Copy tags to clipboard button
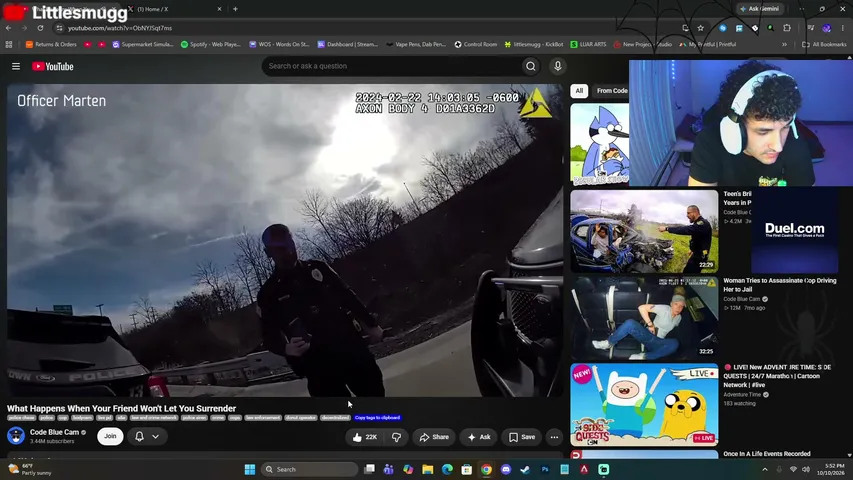Viewport: 853px width, 480px height. (x=378, y=418)
